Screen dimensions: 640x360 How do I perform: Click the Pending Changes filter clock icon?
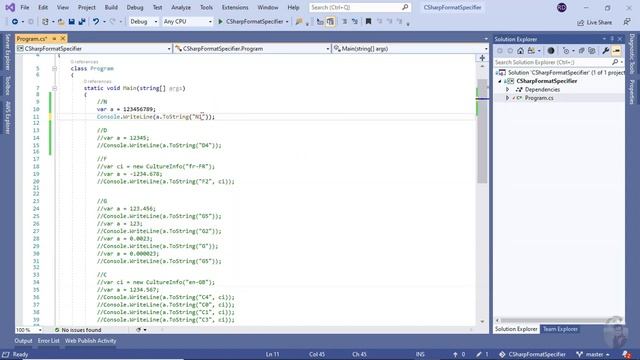(566, 51)
